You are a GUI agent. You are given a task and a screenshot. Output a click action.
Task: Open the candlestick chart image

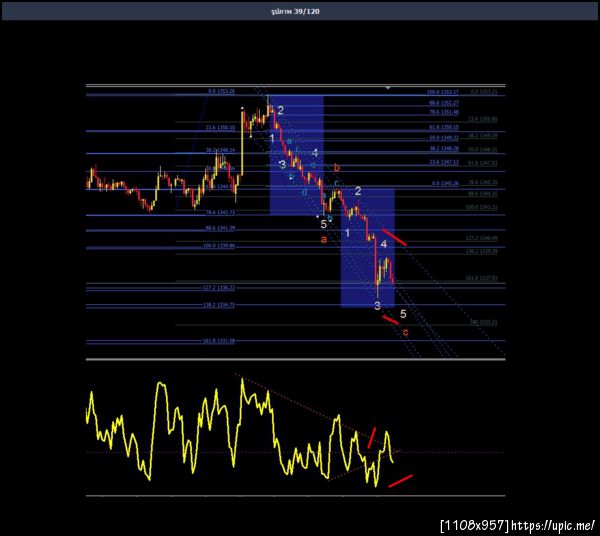coord(295,222)
